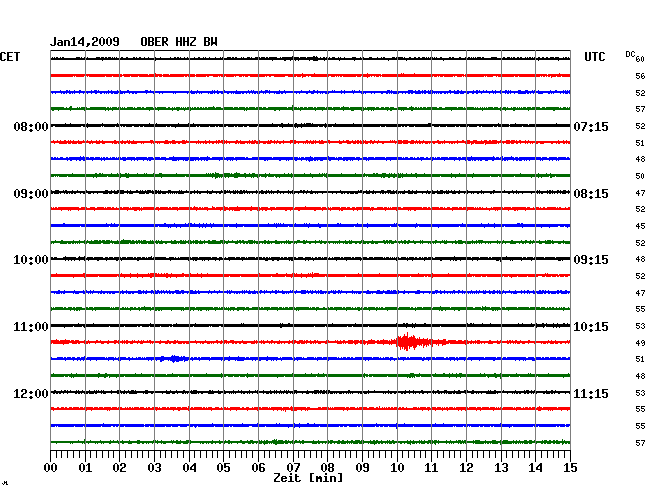The image size is (650, 494).
Task: Click the small burst on the blue trace near minute 03
Action: [x=175, y=358]
